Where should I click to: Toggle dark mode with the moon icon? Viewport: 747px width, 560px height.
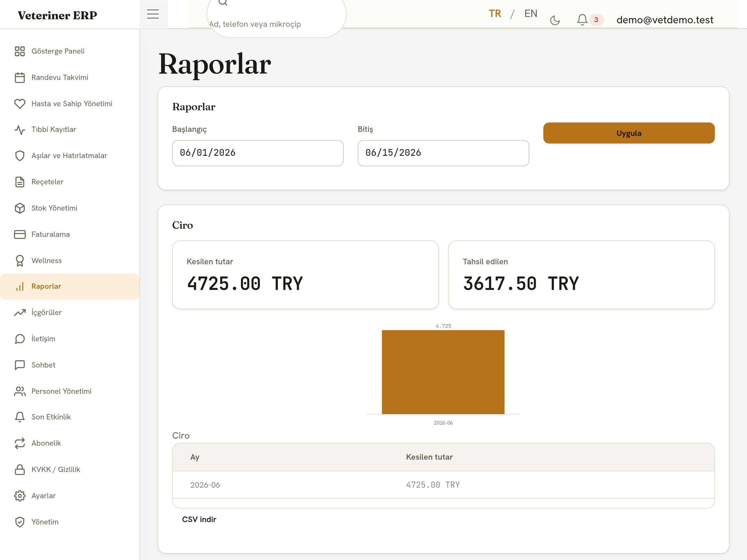[x=555, y=20]
